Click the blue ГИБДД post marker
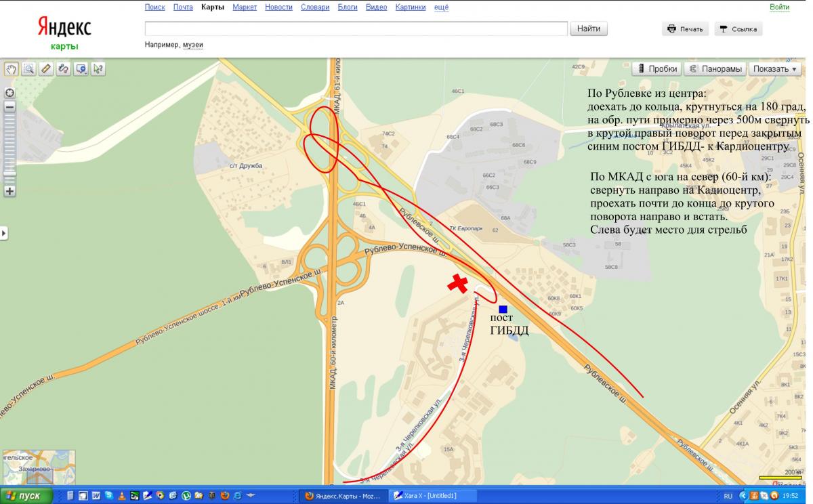Screen dimensions: 813x504 click(x=503, y=310)
